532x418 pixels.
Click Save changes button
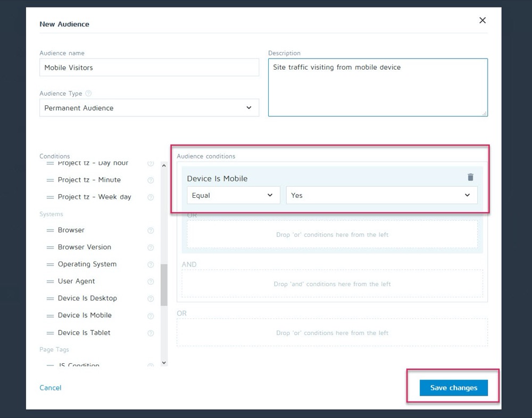point(453,388)
